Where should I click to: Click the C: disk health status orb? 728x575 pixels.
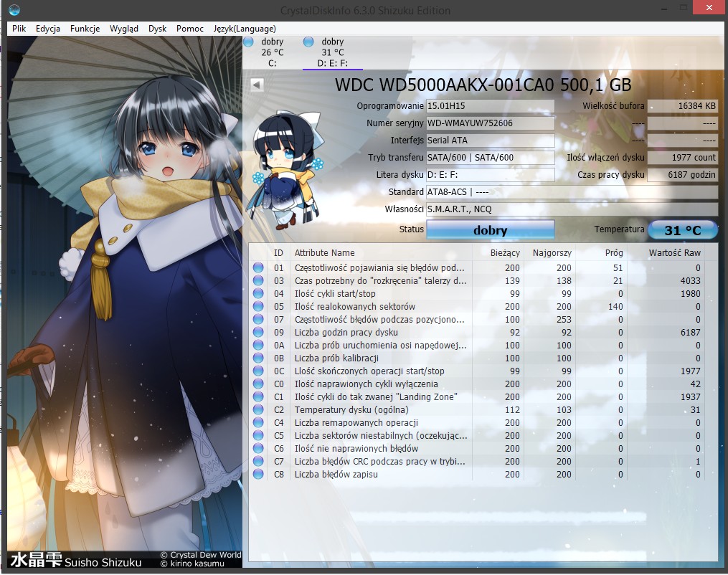point(248,42)
